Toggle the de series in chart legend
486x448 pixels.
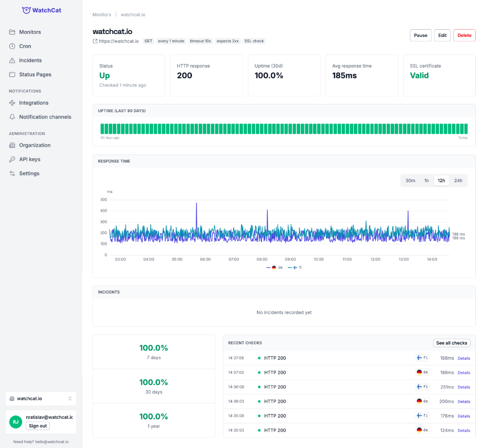275,267
